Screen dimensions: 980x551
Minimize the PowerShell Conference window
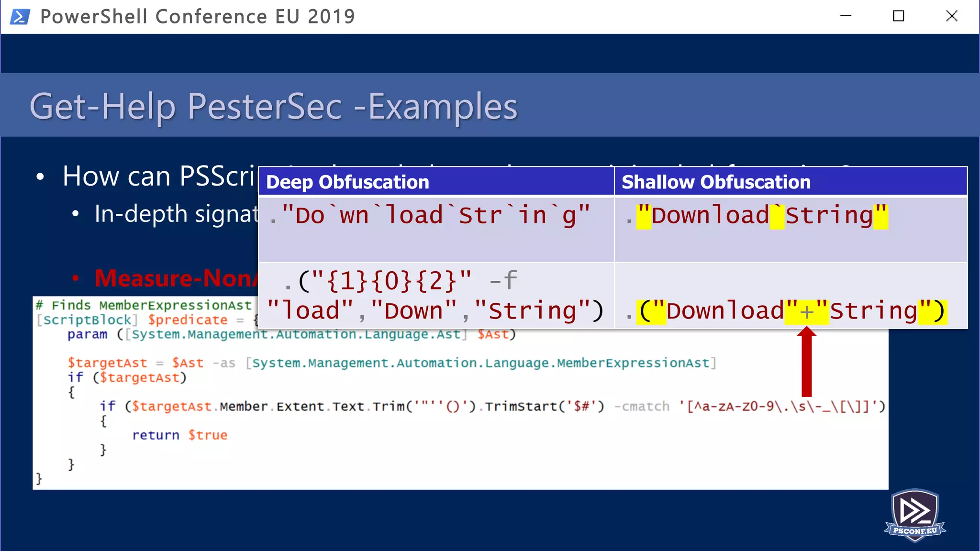click(846, 16)
